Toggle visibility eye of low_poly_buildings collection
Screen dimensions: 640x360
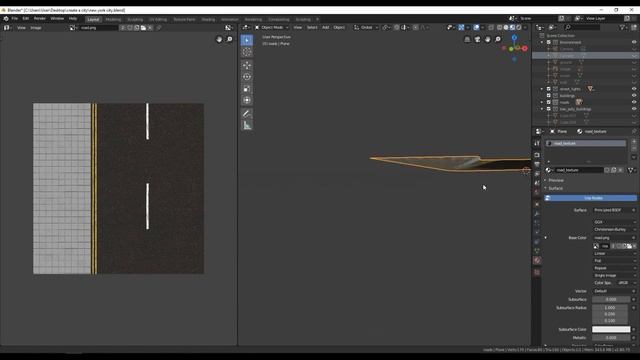click(634, 109)
